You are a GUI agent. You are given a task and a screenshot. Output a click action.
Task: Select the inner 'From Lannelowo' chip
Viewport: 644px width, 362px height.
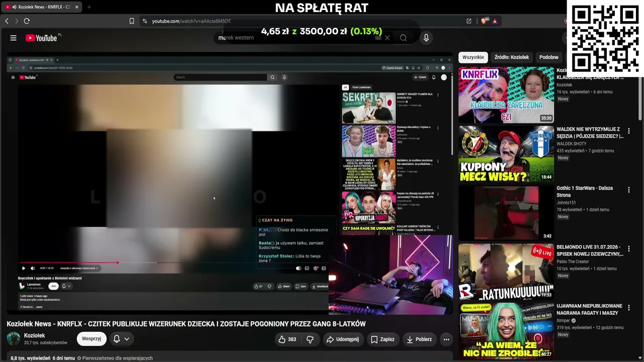click(362, 87)
